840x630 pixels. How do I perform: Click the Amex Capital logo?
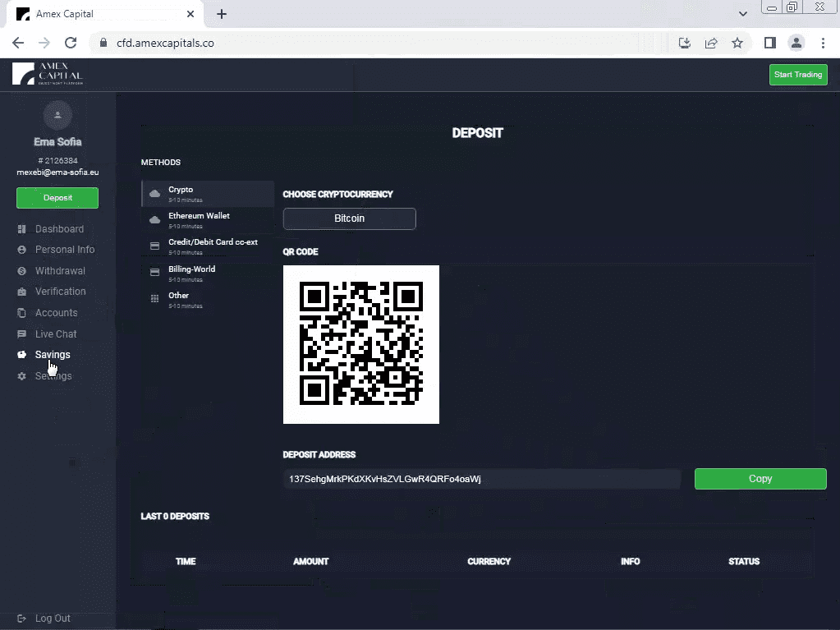coord(48,74)
